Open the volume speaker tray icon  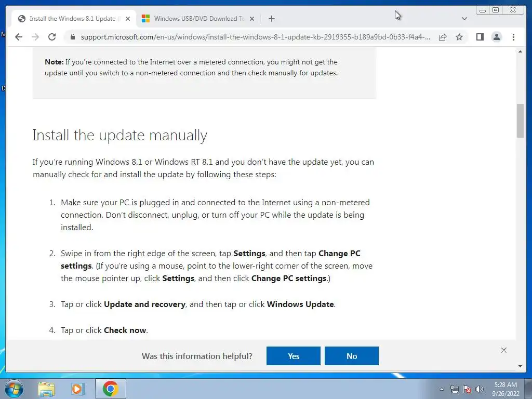[x=480, y=390]
